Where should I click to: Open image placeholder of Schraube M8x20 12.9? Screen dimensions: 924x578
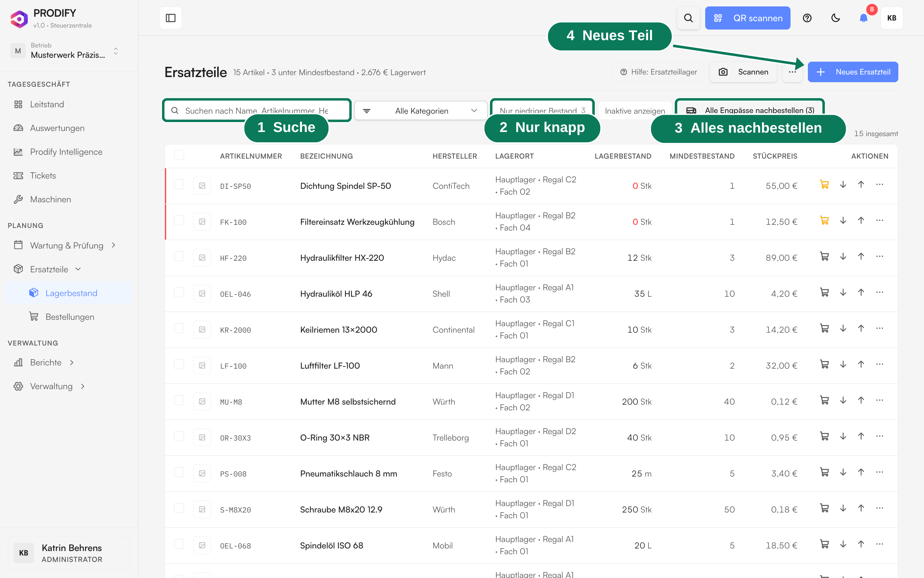click(202, 509)
